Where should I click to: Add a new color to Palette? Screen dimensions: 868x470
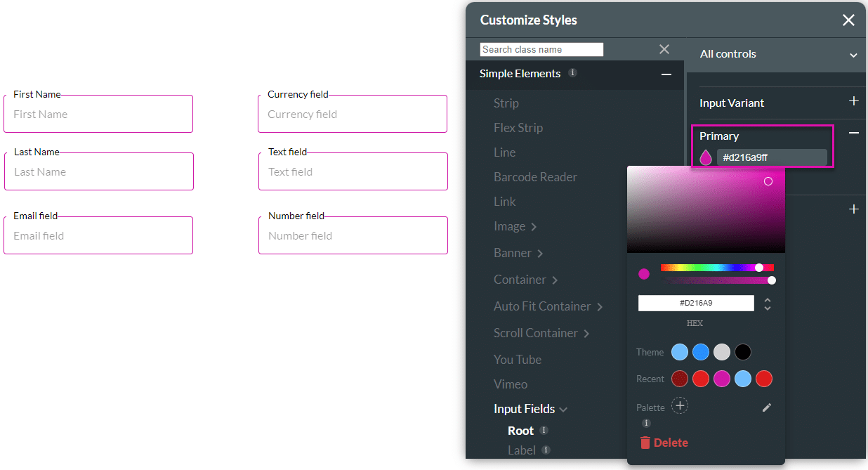click(x=680, y=406)
